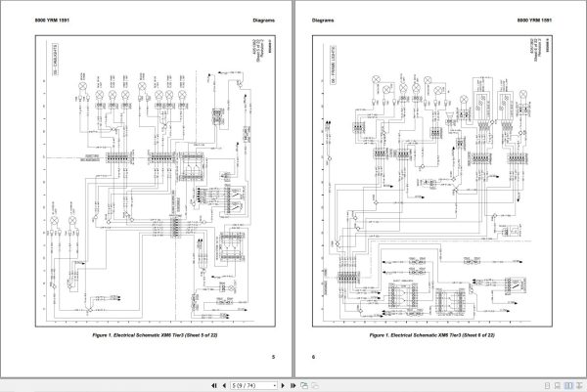Click the Sheet 6 schematic diagram

[432, 181]
